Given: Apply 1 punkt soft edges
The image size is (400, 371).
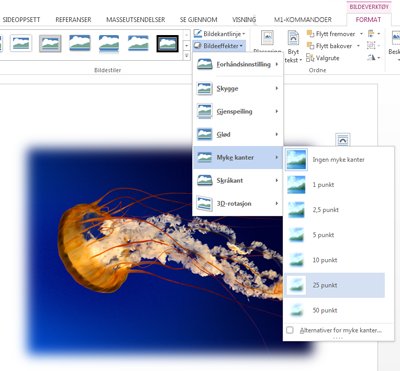Looking at the screenshot, I should point(335,185).
